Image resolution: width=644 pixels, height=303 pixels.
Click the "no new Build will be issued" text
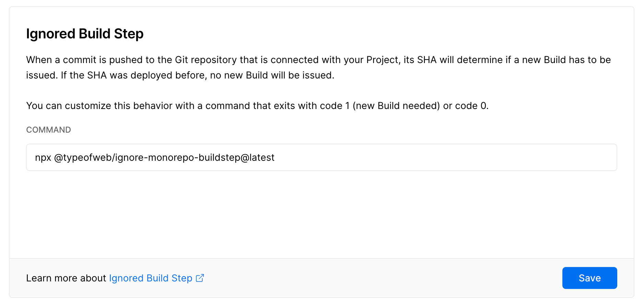tap(272, 75)
